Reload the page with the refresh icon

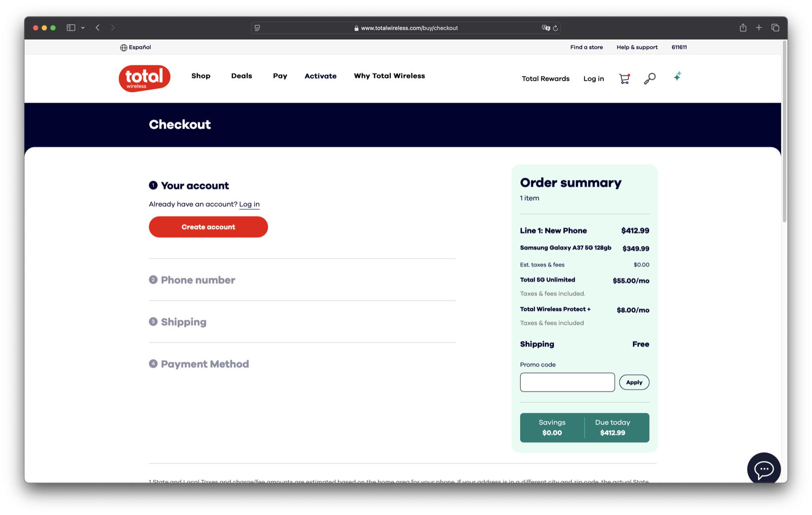click(556, 28)
